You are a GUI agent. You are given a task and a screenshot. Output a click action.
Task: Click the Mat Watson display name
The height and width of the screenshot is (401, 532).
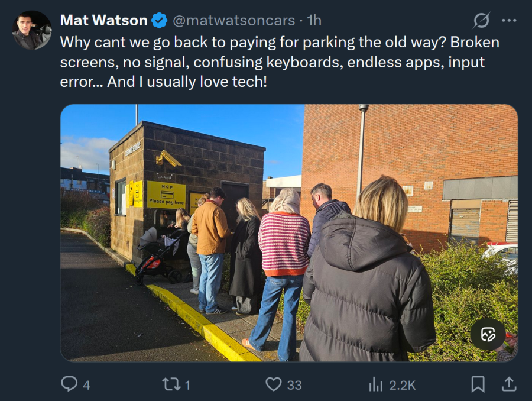point(104,20)
